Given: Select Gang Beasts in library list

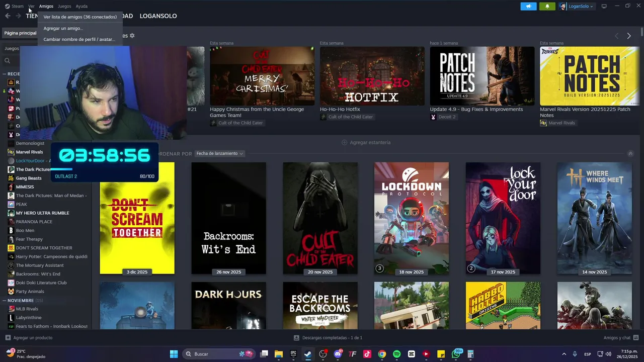Looking at the screenshot, I should tap(29, 178).
